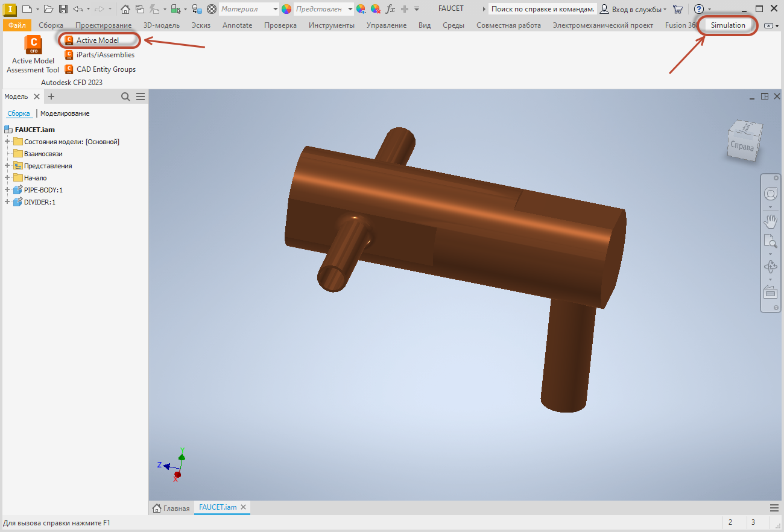Click CAD Entity Groups button

pyautogui.click(x=100, y=69)
